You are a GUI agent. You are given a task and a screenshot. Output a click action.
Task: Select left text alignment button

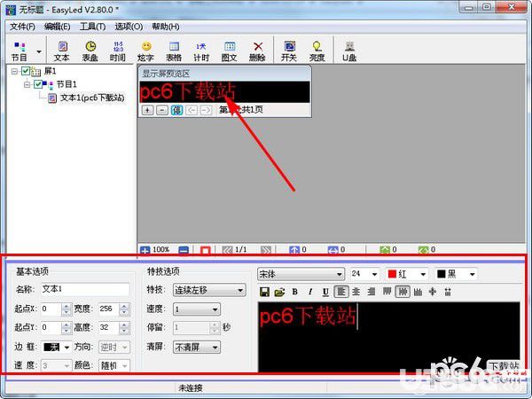(x=341, y=292)
